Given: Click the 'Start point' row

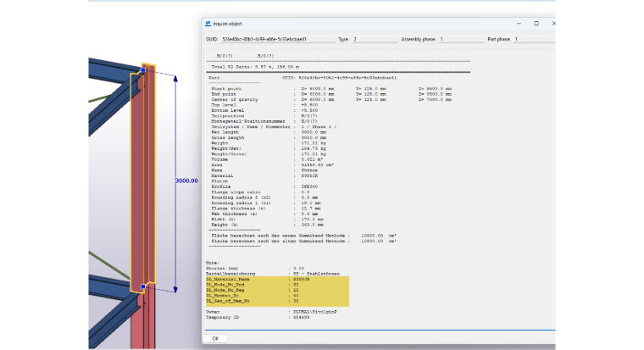Looking at the screenshot, I should (331, 89).
